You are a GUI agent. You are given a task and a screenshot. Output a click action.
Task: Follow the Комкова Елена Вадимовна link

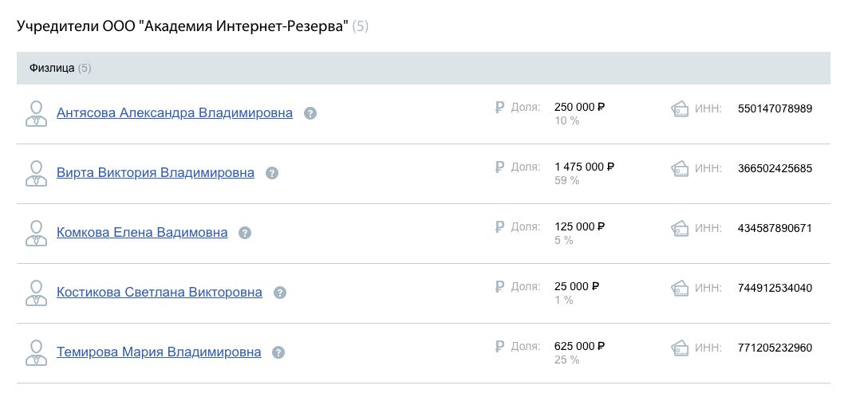tap(142, 233)
